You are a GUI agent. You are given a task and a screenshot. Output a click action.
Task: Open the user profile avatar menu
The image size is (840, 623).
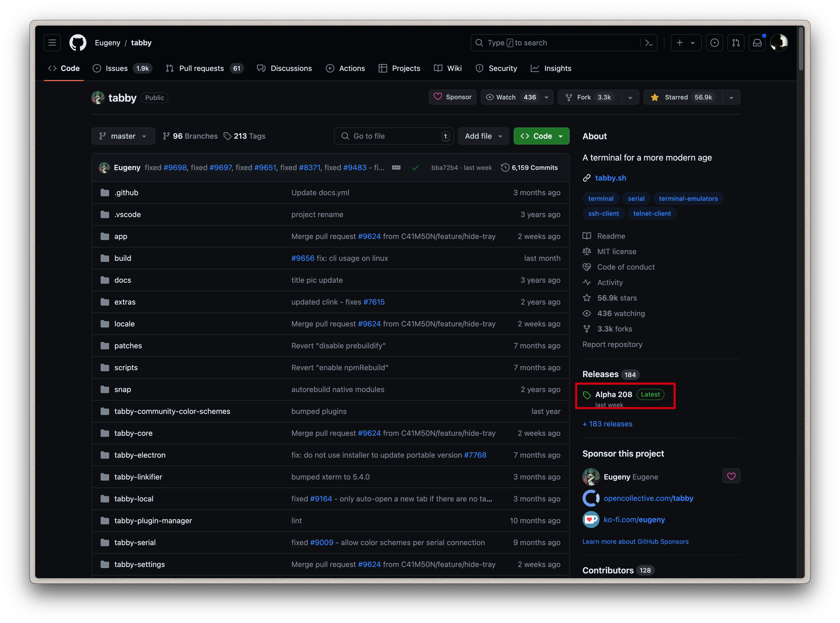(x=778, y=43)
